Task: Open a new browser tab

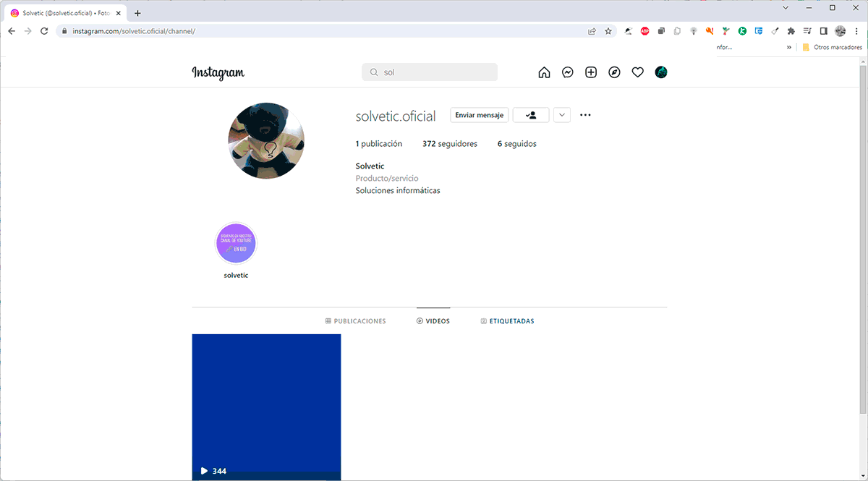Action: click(x=137, y=13)
